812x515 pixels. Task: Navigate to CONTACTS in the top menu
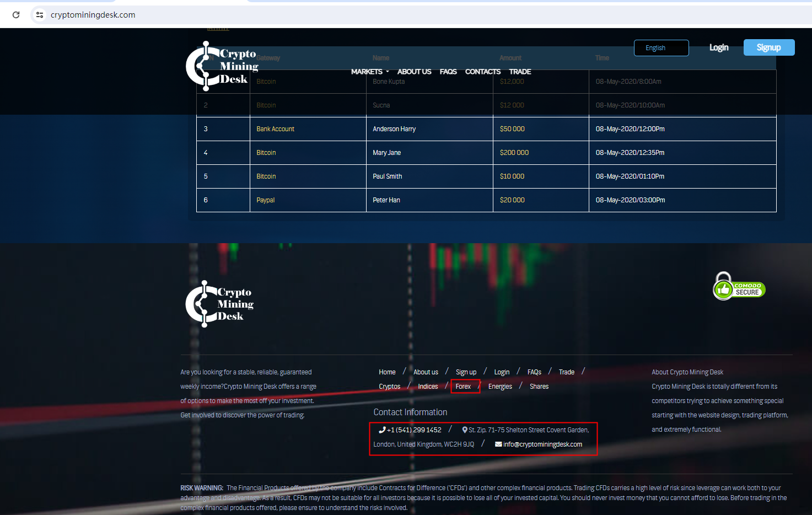[482, 72]
